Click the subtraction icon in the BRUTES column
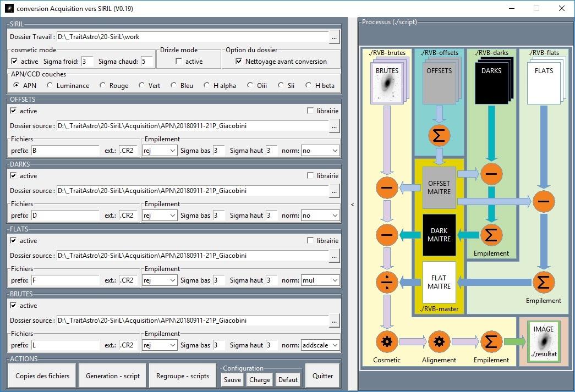575x392 pixels. pyautogui.click(x=387, y=187)
